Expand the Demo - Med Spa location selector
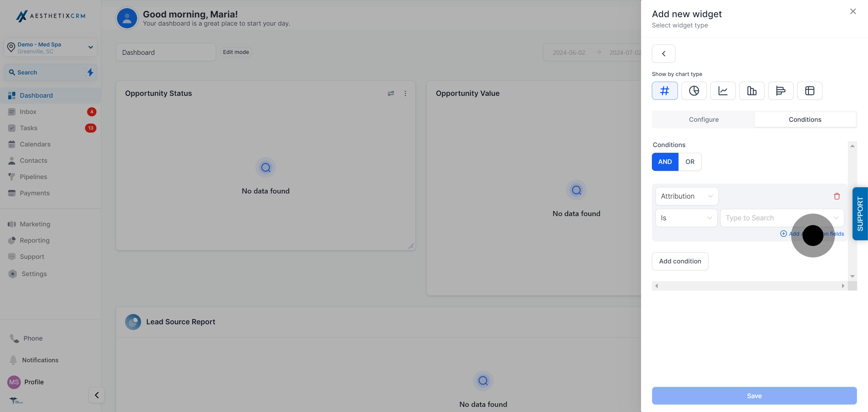This screenshot has height=412, width=868. click(x=90, y=47)
